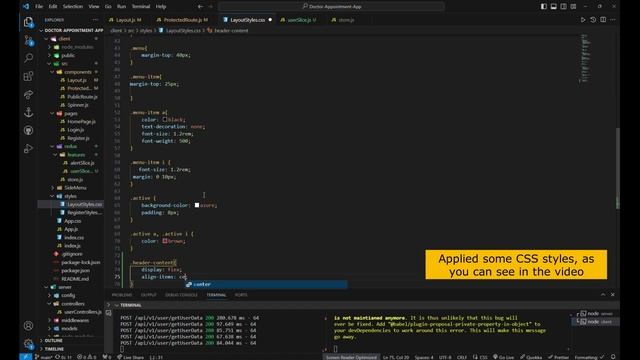The width and height of the screenshot is (640, 360).
Task: Select the node server terminal instance
Action: pyautogui.click(x=596, y=313)
